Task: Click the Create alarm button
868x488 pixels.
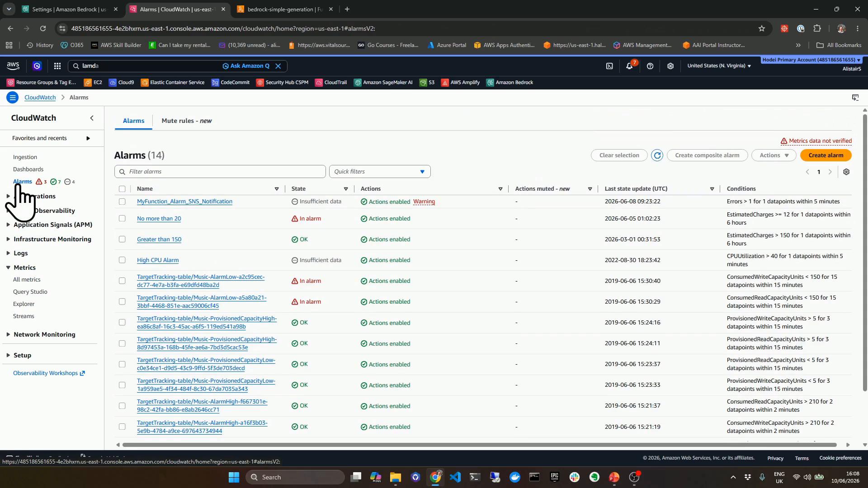Action: click(826, 155)
